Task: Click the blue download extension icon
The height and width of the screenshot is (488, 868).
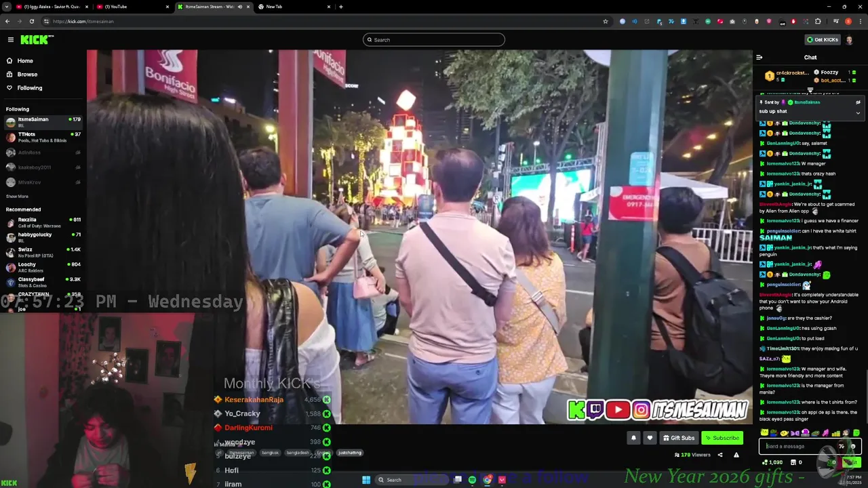Action: coord(684,21)
